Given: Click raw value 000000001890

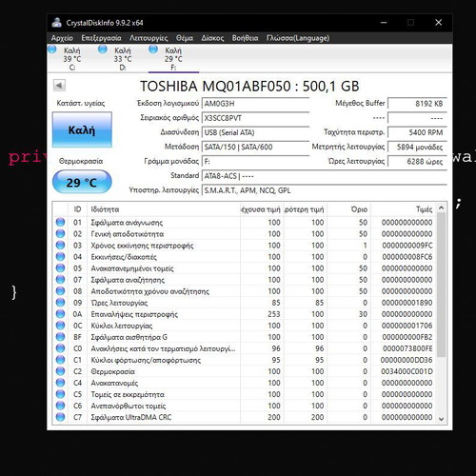Looking at the screenshot, I should (407, 303).
